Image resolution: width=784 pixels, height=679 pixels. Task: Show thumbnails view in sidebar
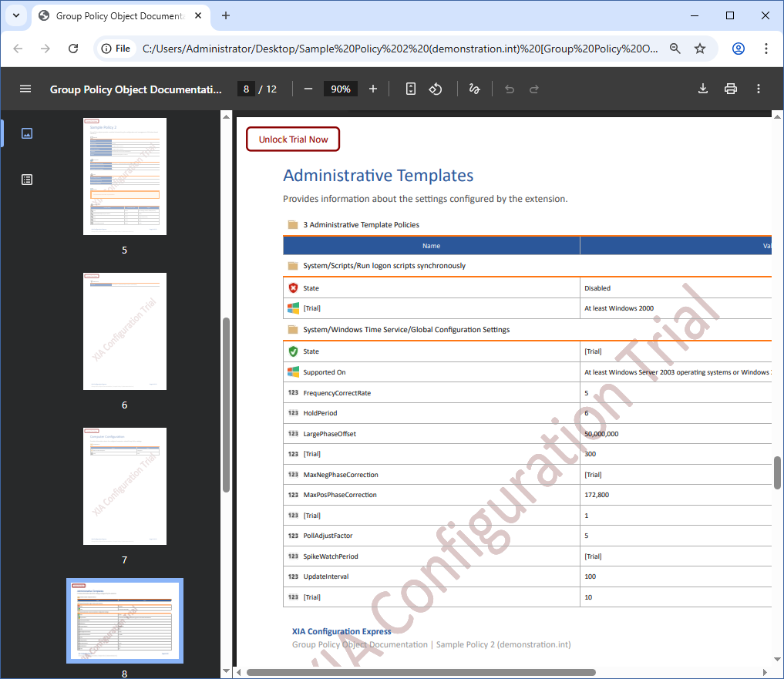[27, 133]
